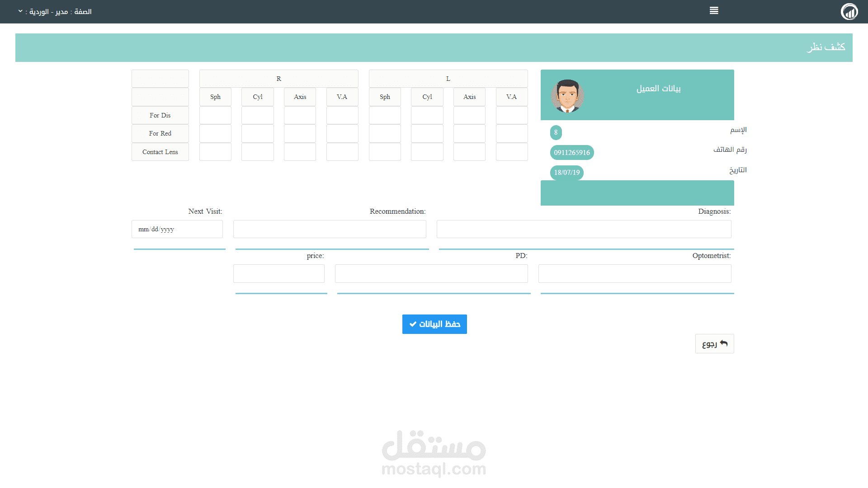Click the phone number badge 0911265916
Image resolution: width=868 pixels, height=488 pixels.
pos(571,153)
